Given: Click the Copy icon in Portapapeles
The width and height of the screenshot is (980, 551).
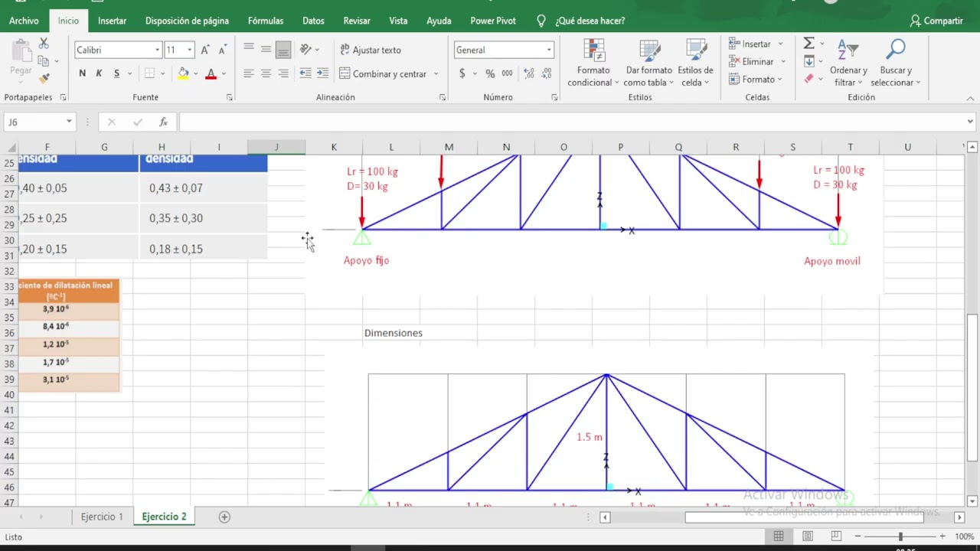Looking at the screenshot, I should (44, 61).
